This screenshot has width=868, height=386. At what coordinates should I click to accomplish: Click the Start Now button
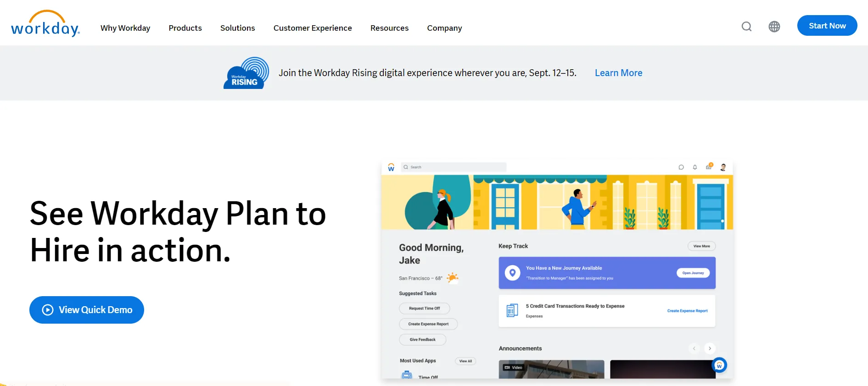click(x=827, y=26)
